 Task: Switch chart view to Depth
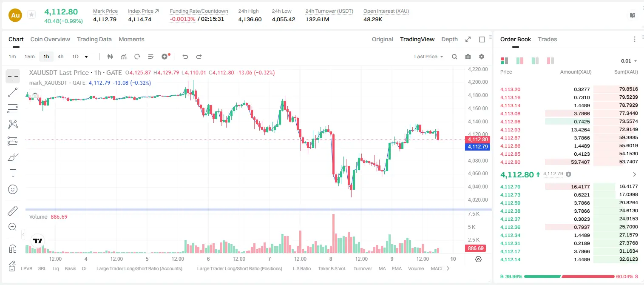click(x=449, y=39)
